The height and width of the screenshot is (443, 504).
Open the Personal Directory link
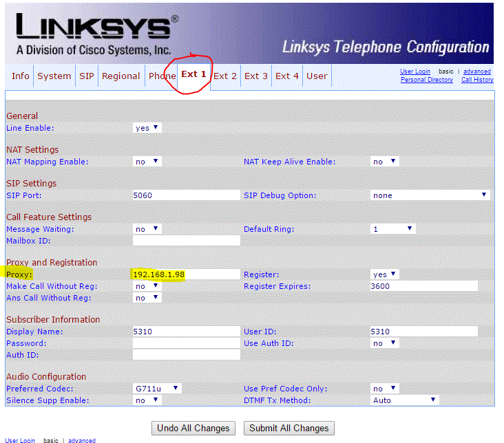426,80
